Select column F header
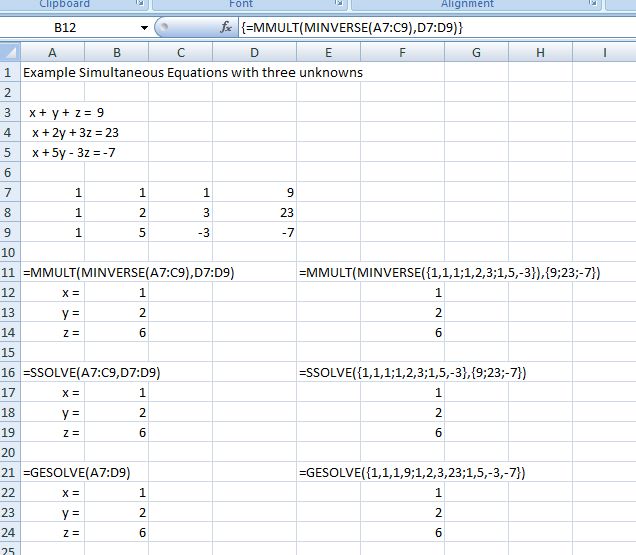This screenshot has height=555, width=636. pos(402,53)
